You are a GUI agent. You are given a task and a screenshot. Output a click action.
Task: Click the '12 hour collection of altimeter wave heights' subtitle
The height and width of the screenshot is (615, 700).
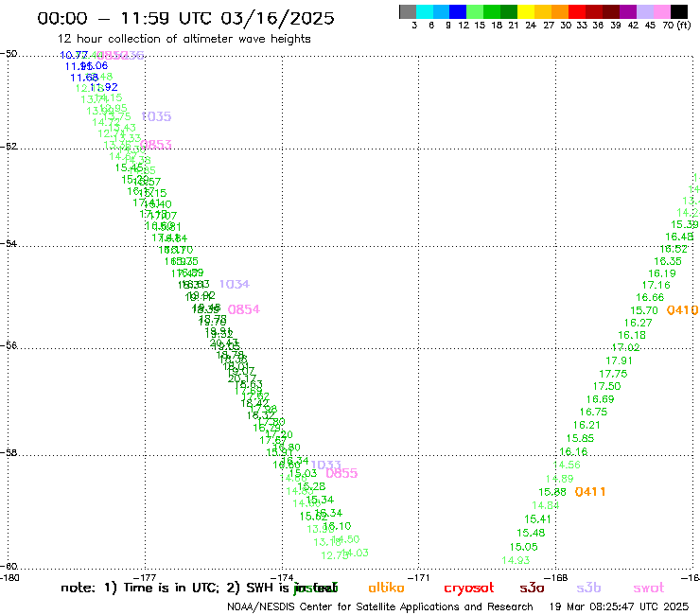click(184, 39)
